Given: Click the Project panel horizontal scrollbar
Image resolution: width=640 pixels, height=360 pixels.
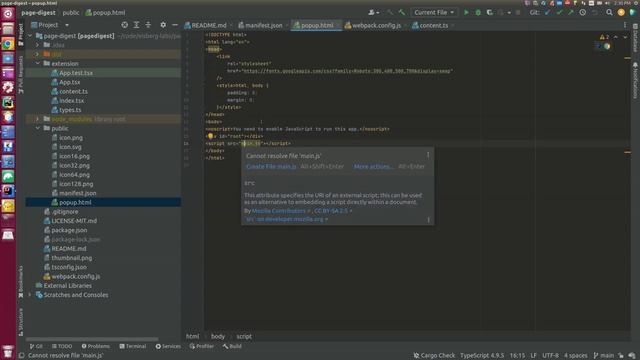Looking at the screenshot, I should 92,339.
